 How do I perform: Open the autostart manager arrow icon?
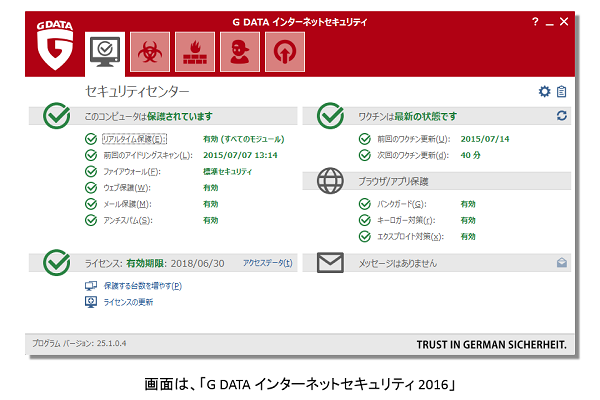click(x=285, y=50)
